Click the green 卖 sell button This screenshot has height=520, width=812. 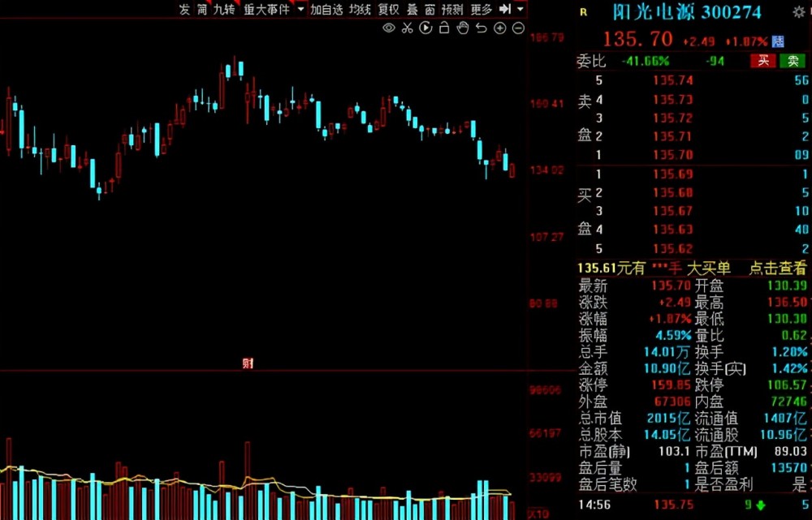coord(793,61)
